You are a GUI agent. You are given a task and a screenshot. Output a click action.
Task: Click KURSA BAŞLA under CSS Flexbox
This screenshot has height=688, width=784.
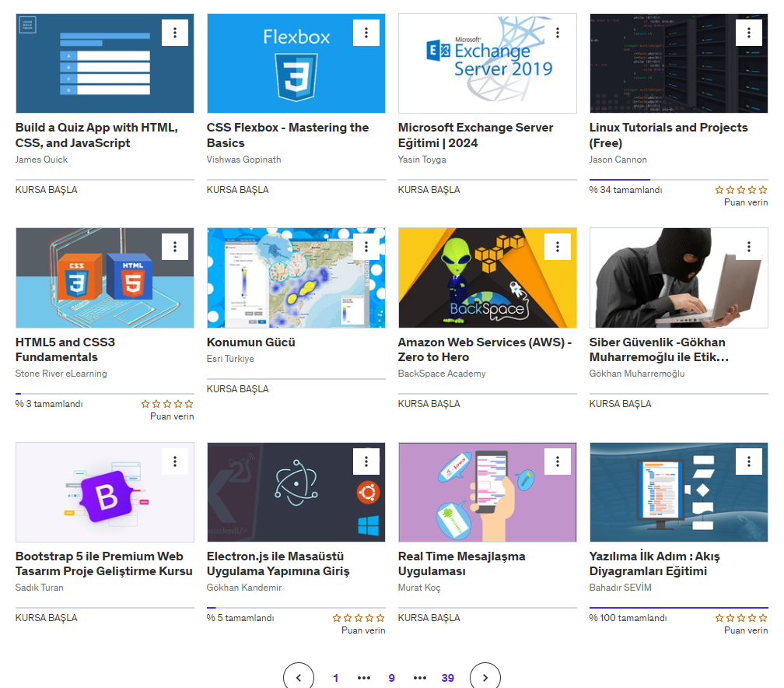(x=237, y=190)
